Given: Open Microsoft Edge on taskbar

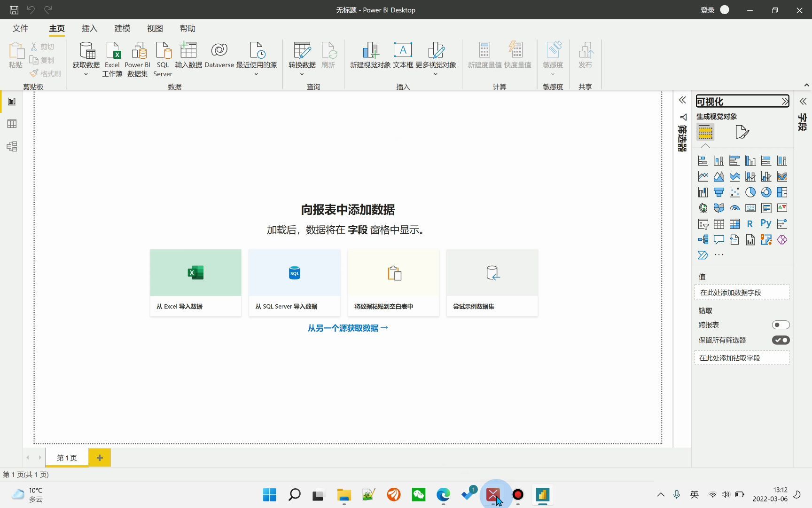Looking at the screenshot, I should pos(443,494).
